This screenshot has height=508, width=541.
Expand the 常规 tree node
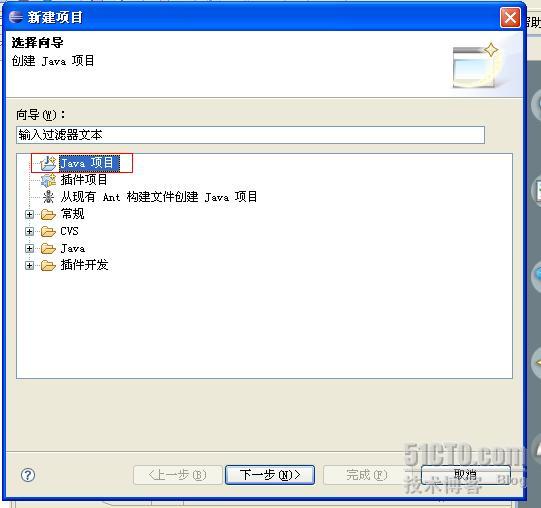pyautogui.click(x=29, y=214)
